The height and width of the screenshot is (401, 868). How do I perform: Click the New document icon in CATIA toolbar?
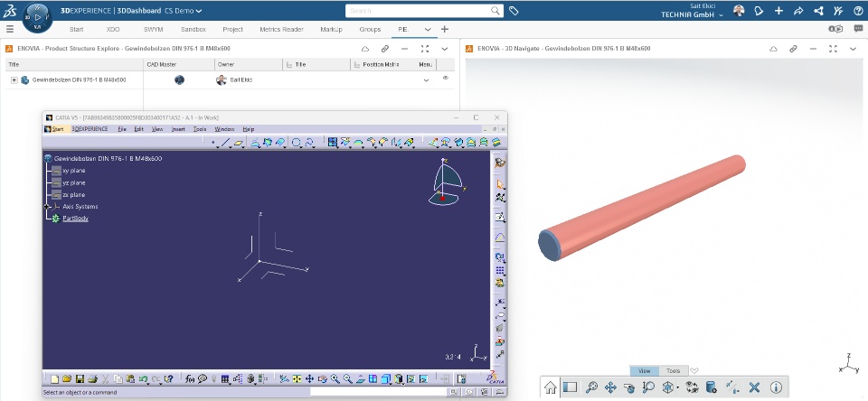pyautogui.click(x=55, y=379)
